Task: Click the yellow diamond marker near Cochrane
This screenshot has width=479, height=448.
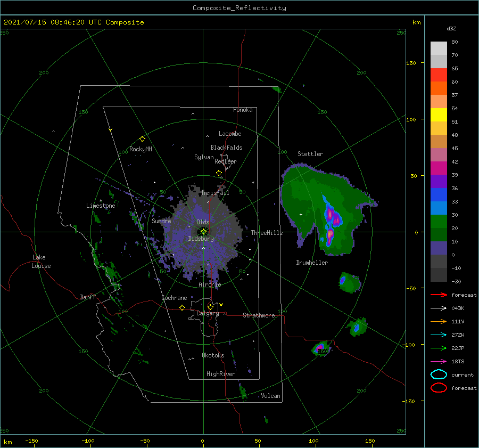Action: (x=182, y=308)
